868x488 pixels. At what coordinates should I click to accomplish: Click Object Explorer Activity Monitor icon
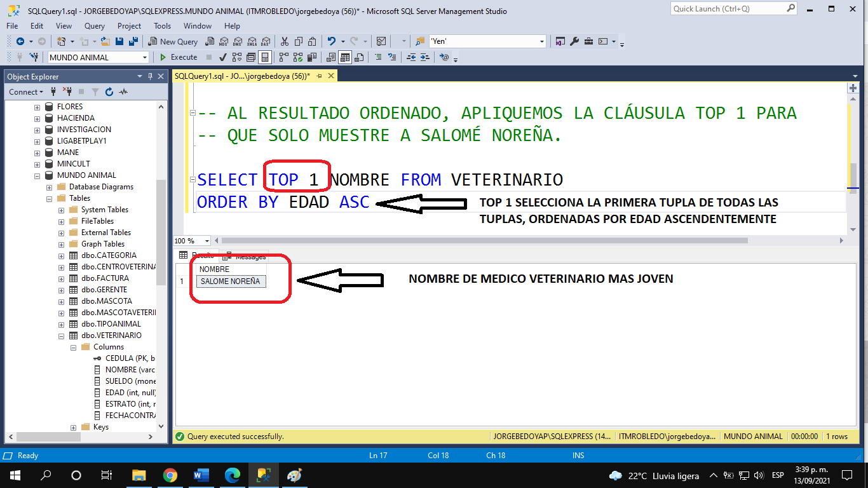tap(123, 92)
